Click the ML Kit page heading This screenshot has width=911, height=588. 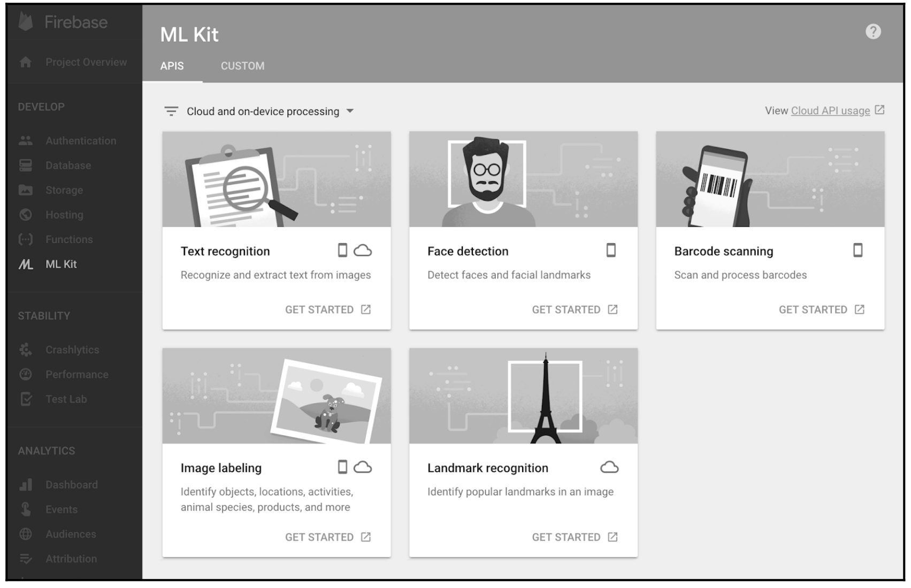[x=189, y=35]
